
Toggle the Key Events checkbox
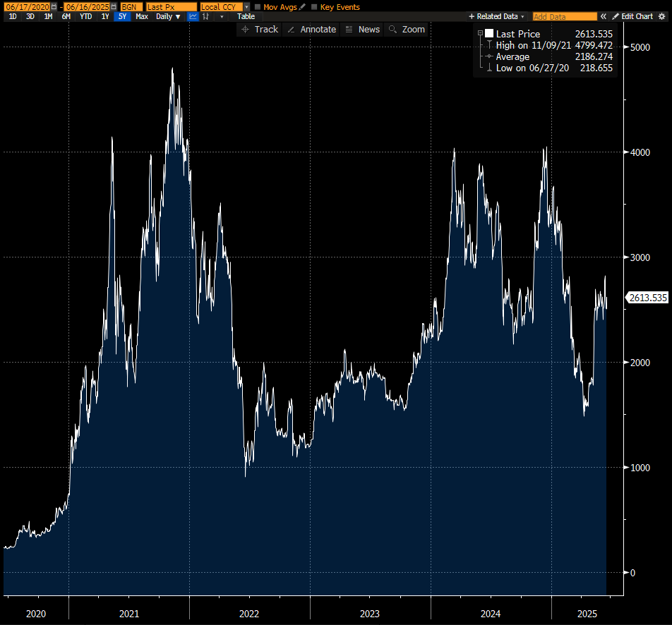point(314,7)
